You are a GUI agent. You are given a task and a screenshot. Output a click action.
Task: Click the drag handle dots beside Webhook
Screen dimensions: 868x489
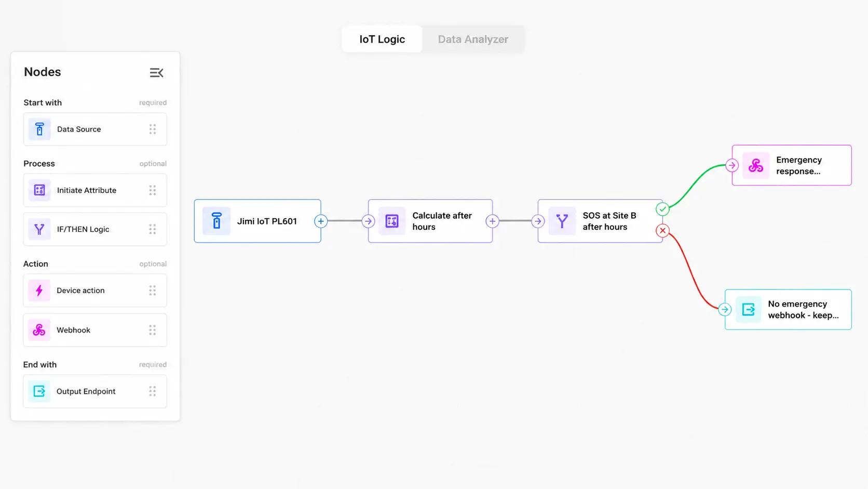tap(153, 330)
